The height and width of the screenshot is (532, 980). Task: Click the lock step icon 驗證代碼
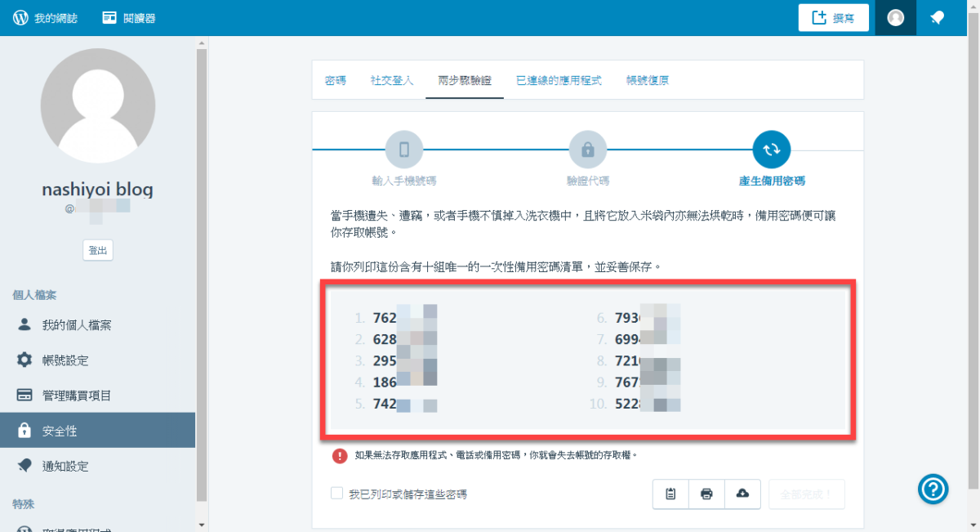(x=587, y=150)
